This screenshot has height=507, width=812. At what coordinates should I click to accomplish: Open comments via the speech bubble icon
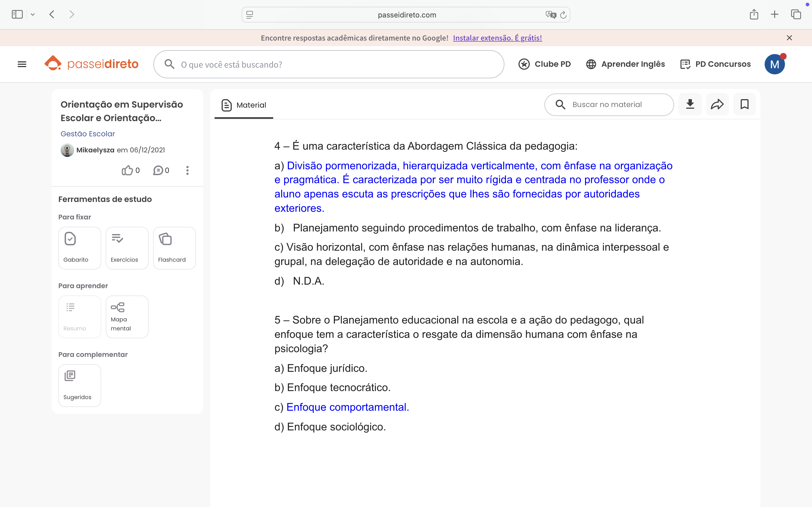pos(158,170)
